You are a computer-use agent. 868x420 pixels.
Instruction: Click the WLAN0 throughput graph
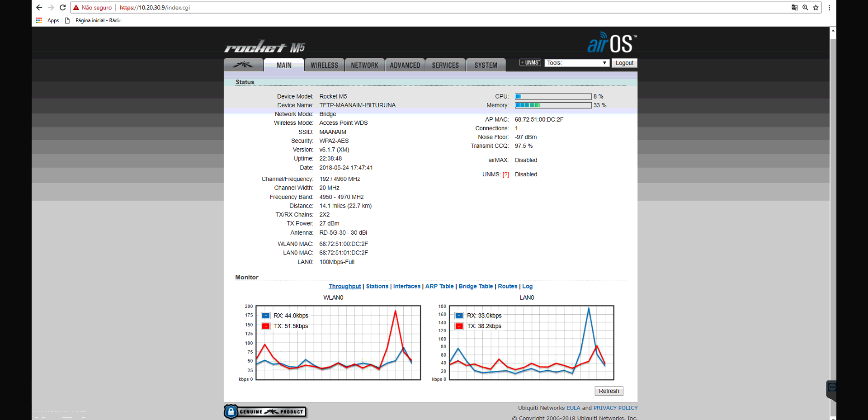point(338,343)
